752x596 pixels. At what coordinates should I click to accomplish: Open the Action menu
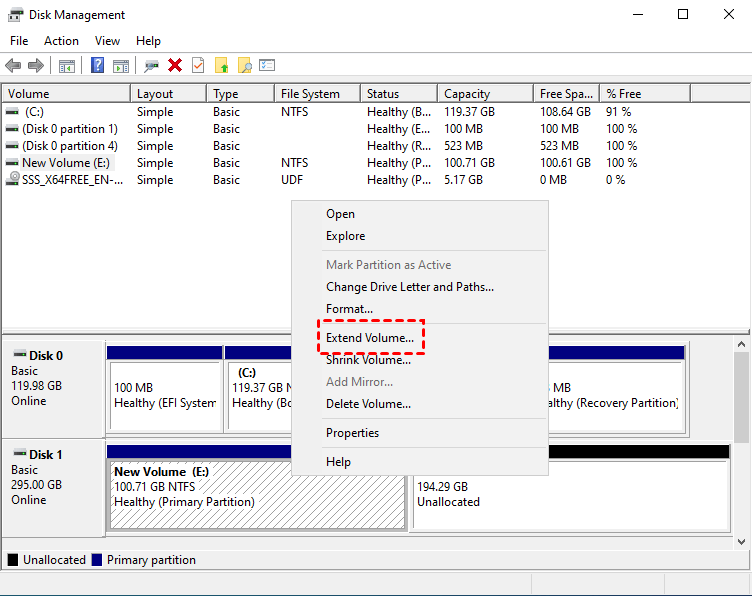[x=61, y=41]
